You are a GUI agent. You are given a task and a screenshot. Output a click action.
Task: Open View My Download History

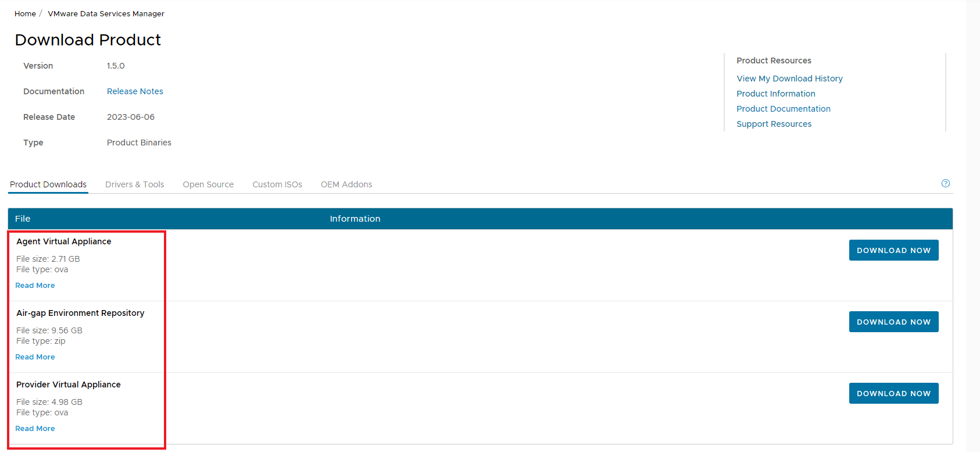789,79
